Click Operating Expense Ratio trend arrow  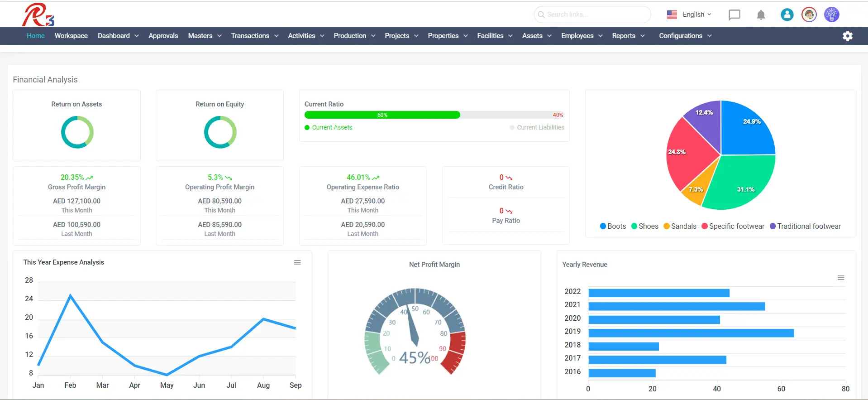(376, 178)
